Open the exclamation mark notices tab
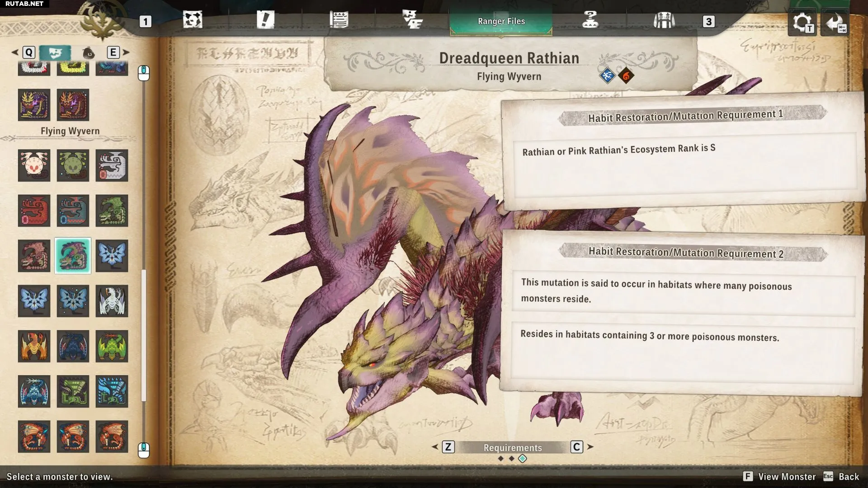 point(265,20)
